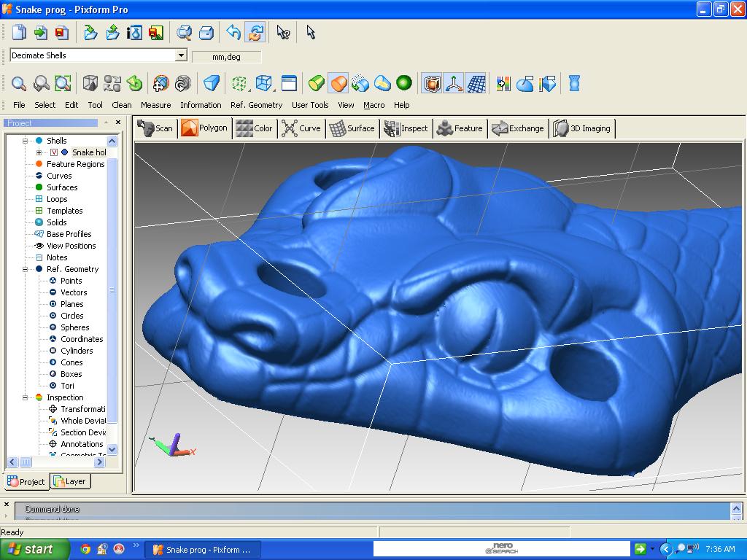Click the printer icon
This screenshot has height=560, width=747.
point(206,32)
